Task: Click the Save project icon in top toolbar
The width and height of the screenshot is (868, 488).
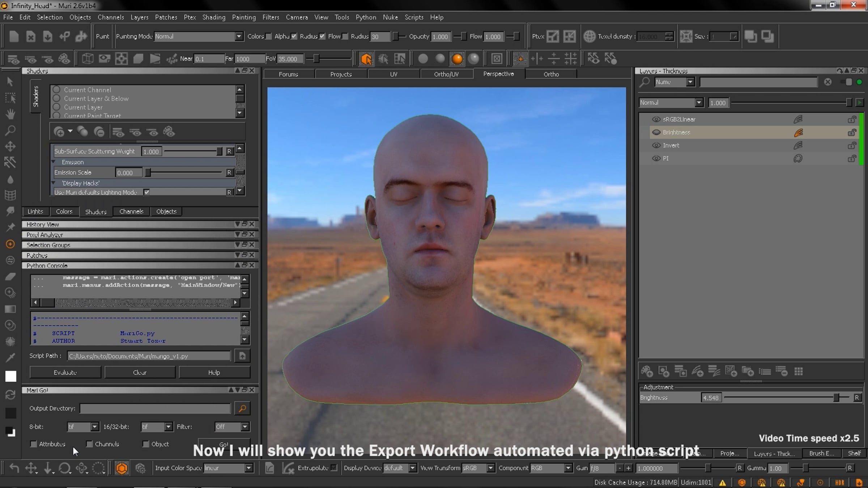Action: coord(47,37)
